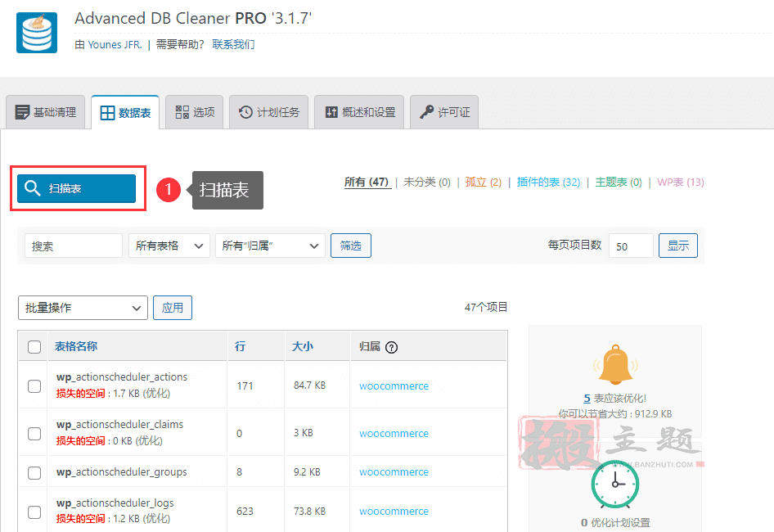The height and width of the screenshot is (532, 774).
Task: Click the 5 tables-to-optimize link
Action: 587,398
